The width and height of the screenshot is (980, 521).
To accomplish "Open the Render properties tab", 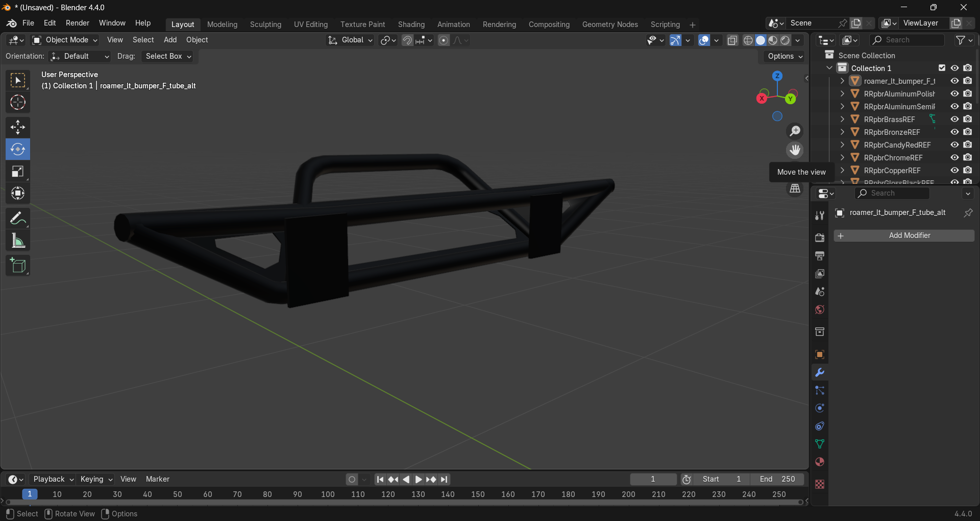I will 820,238.
